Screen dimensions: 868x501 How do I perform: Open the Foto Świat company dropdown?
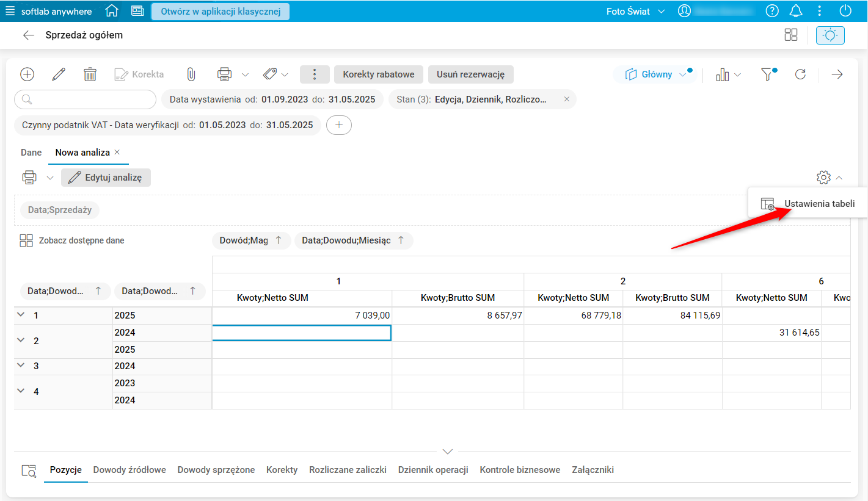click(635, 11)
